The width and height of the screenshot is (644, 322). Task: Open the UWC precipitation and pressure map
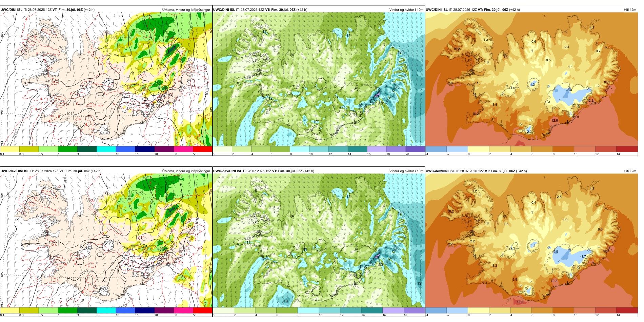pos(106,79)
